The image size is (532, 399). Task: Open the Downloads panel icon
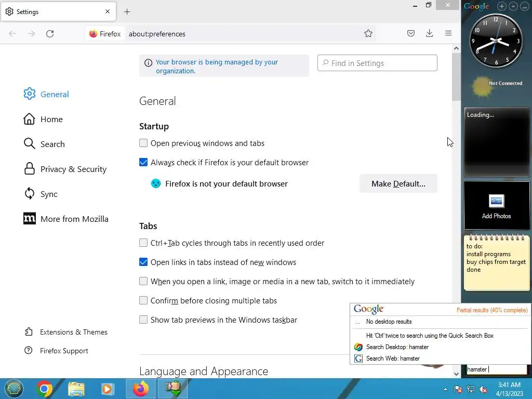[x=430, y=33]
